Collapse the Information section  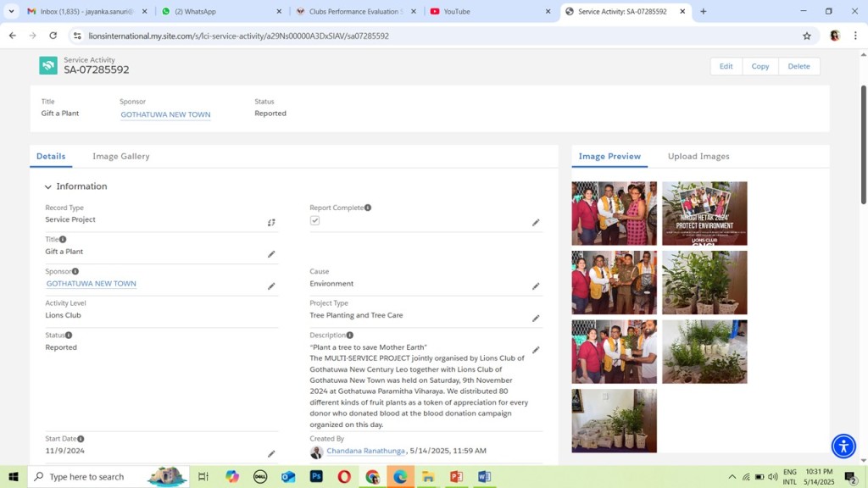click(x=48, y=187)
